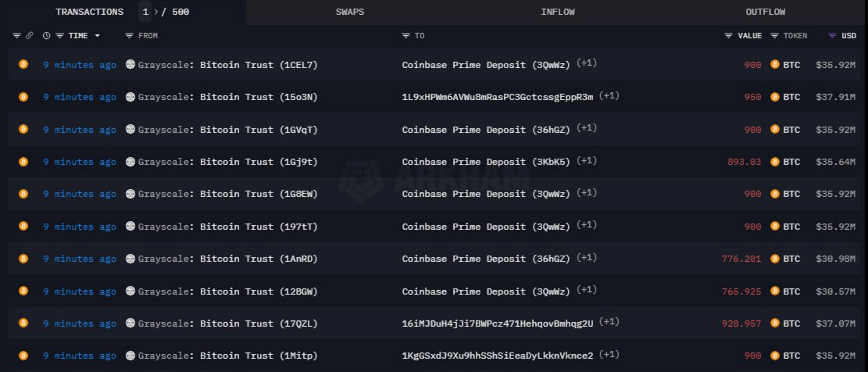Open the FROM column filter
The image size is (868, 372).
(129, 35)
